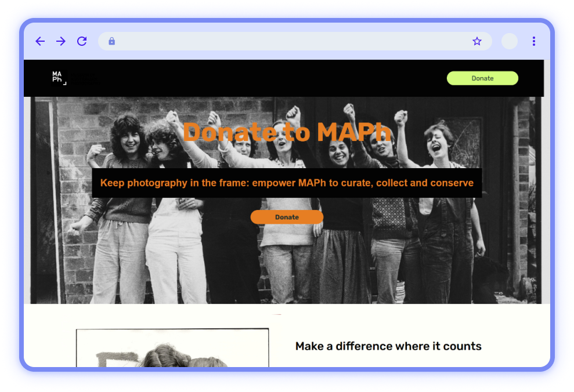574x392 pixels.
Task: Click the orange Donate button on the hero image
Action: pyautogui.click(x=287, y=217)
